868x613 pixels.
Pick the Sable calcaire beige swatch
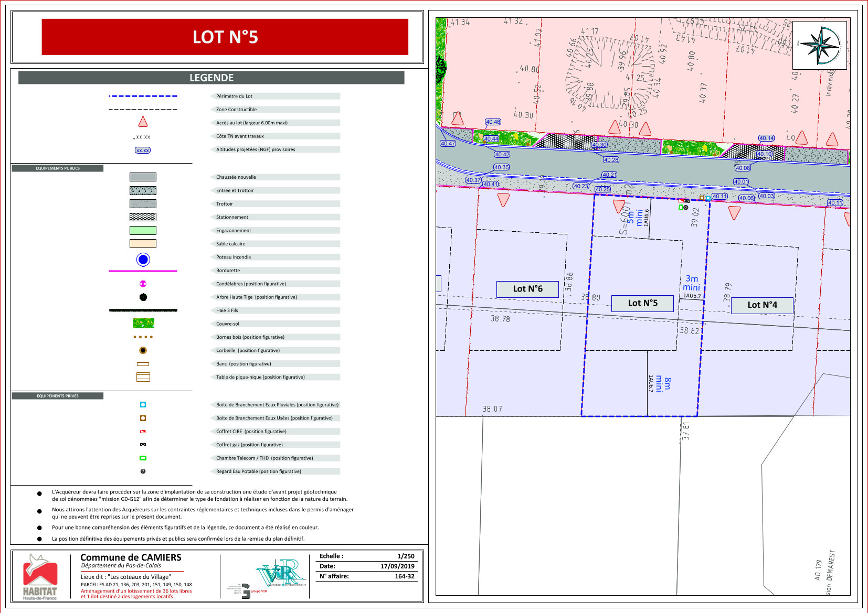143,244
